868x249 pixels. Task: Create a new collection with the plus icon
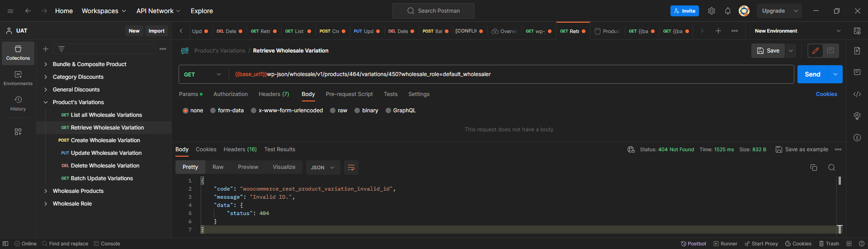46,49
